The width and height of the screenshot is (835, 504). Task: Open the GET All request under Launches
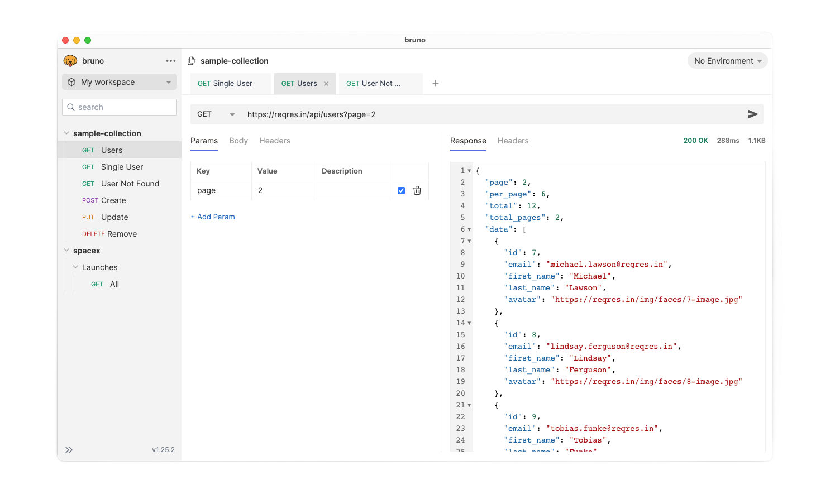pyautogui.click(x=120, y=284)
